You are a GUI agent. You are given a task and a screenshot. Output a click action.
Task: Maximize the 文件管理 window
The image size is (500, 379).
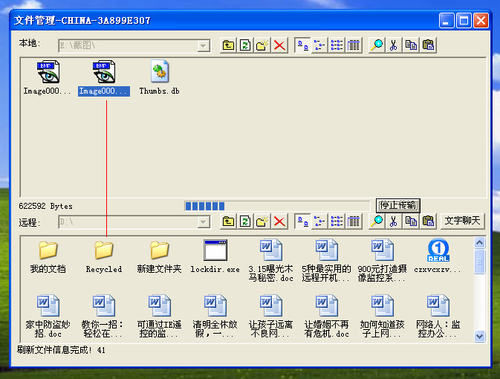(x=464, y=21)
